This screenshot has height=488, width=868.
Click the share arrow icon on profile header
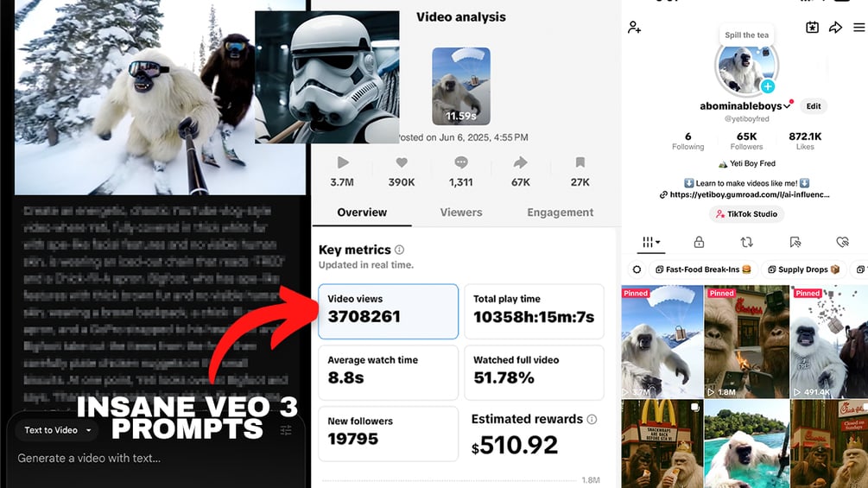(835, 27)
